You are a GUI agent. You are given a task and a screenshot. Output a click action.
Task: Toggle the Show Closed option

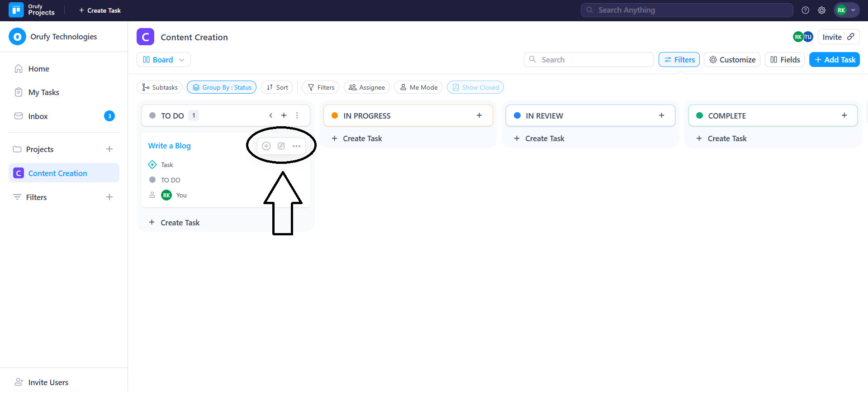(475, 87)
